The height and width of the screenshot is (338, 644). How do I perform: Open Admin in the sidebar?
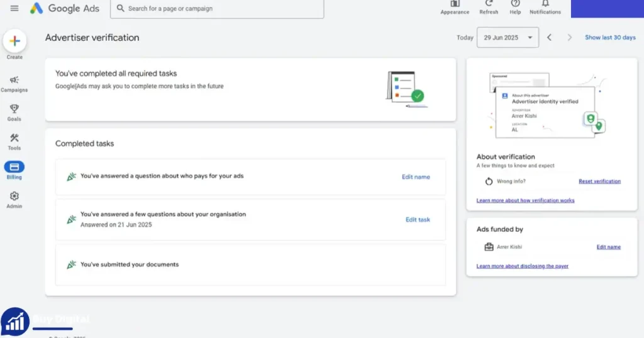pyautogui.click(x=14, y=200)
